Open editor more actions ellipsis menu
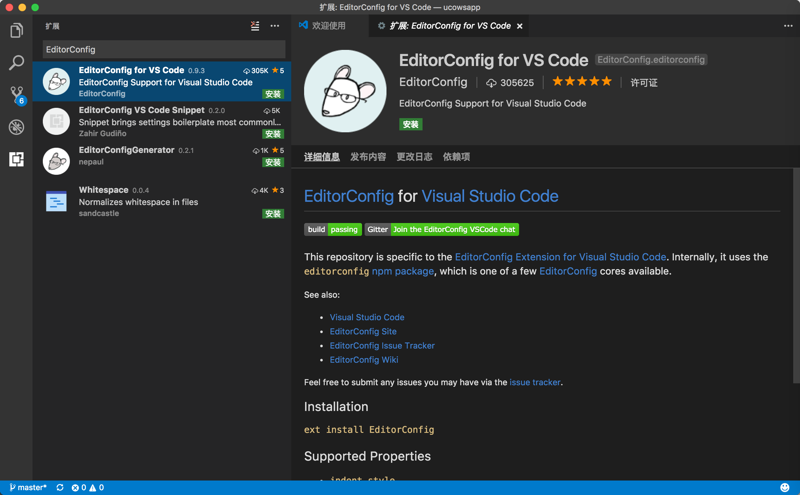 pos(788,26)
